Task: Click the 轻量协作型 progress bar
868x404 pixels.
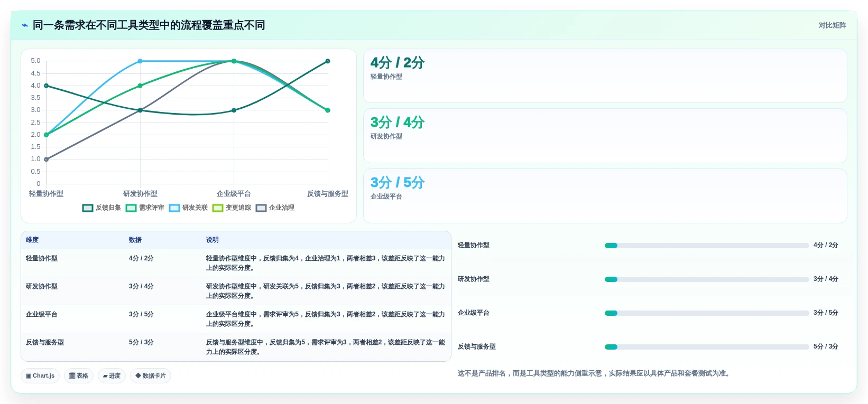Action: point(707,246)
